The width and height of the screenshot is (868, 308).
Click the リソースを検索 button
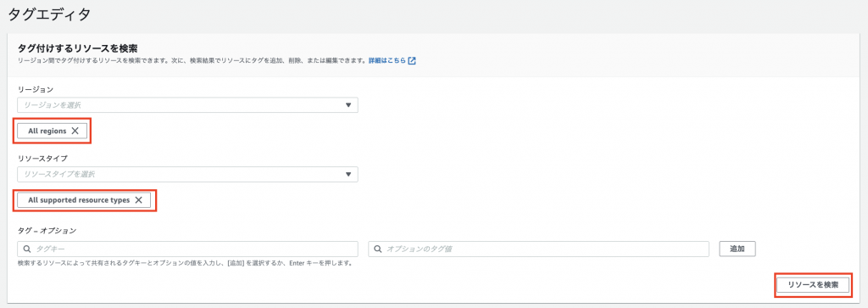pos(813,285)
